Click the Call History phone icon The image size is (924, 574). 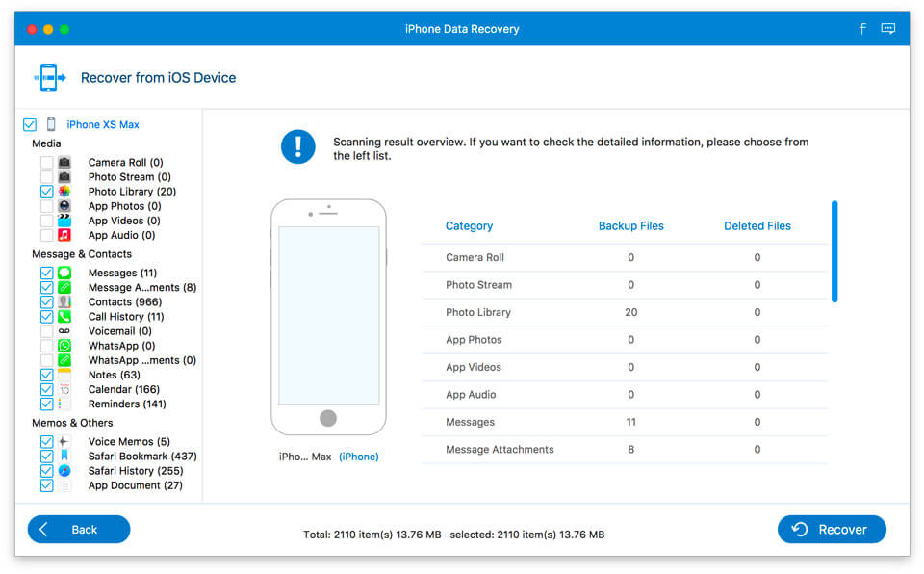click(64, 316)
